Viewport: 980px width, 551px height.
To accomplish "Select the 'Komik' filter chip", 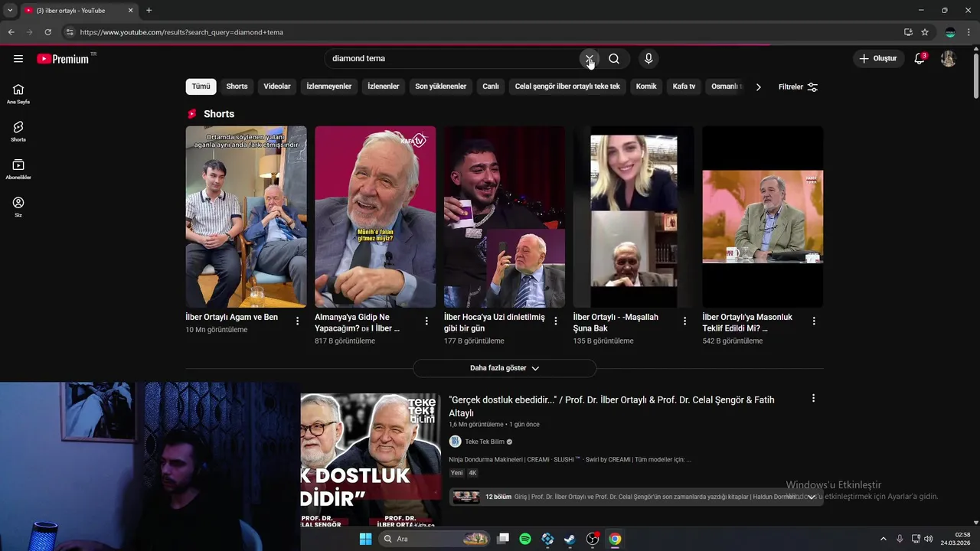I will tap(646, 87).
